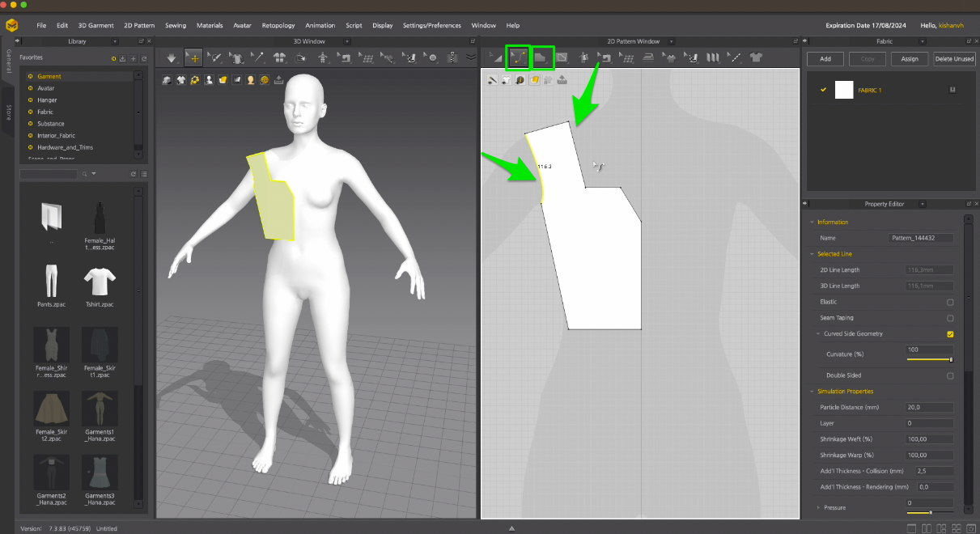
Task: Click the greyed Copy button in Fabric panel
Action: 868,59
